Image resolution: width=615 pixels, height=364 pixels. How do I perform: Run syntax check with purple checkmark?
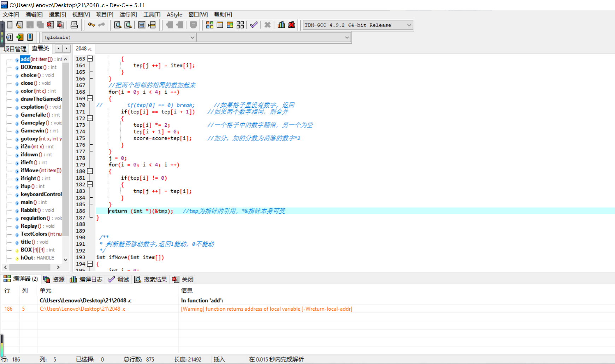coord(254,25)
